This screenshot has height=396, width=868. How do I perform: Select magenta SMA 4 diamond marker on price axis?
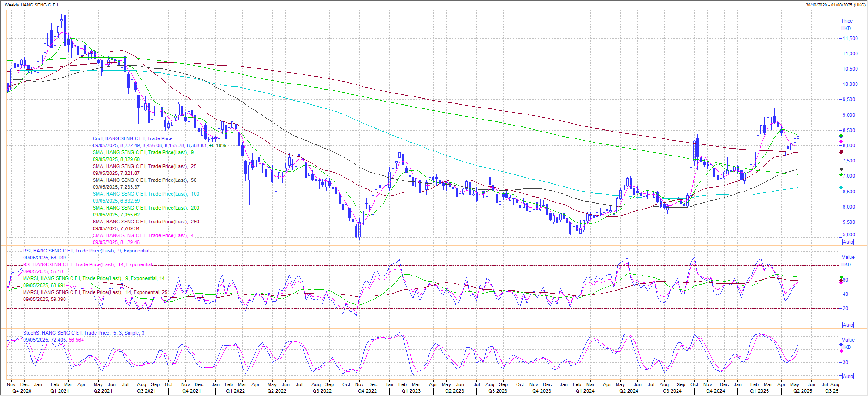click(x=841, y=142)
